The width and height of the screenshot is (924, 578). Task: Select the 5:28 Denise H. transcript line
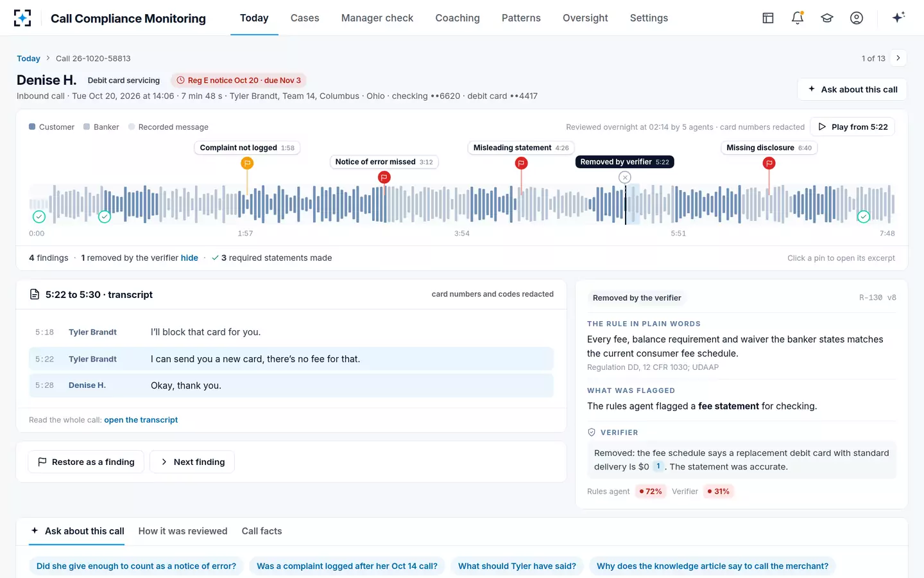pos(291,385)
